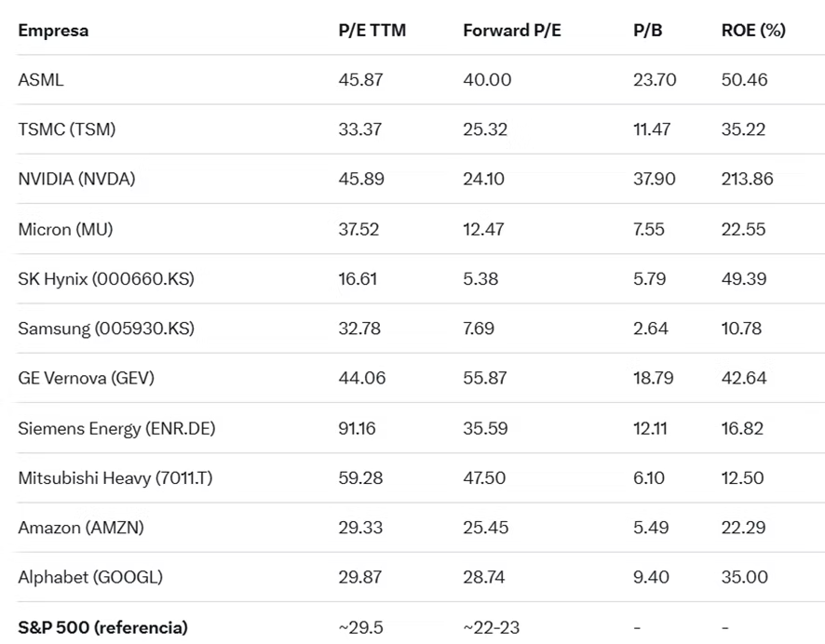Select the Samsung (005930.KS) row label

[x=106, y=329]
